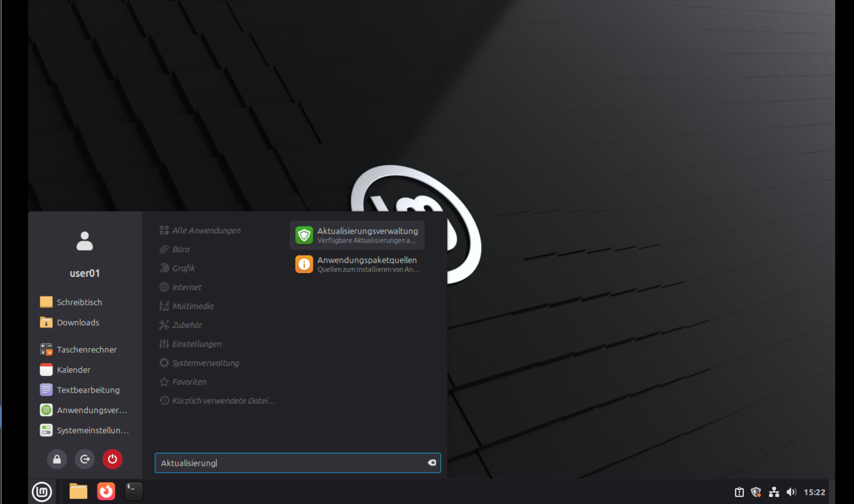Click the search input field
This screenshot has width=854, height=504.
291,463
